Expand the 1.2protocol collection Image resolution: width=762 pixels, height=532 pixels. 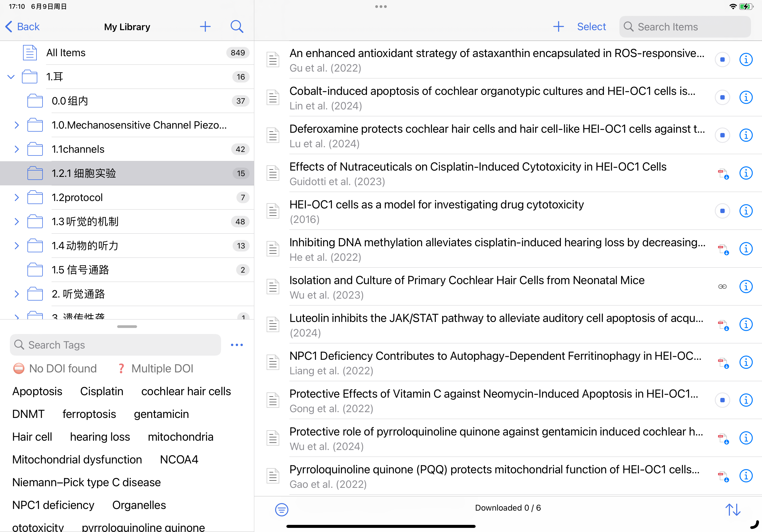pyautogui.click(x=16, y=197)
